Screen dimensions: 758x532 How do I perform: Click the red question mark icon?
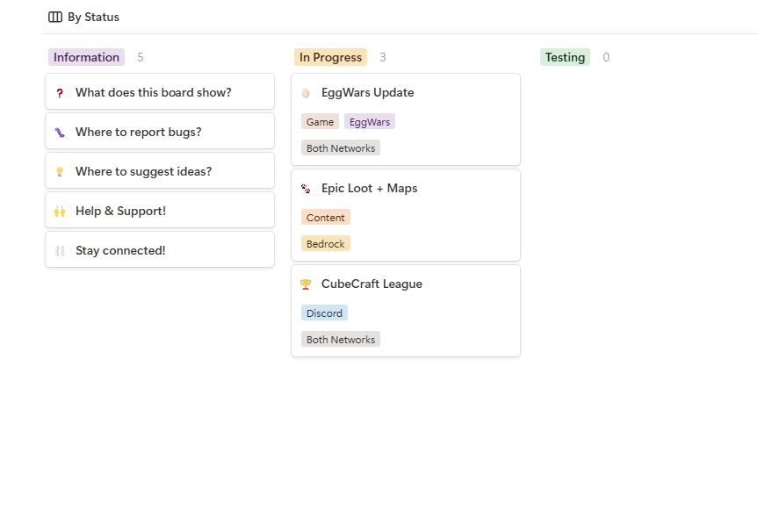(x=60, y=93)
